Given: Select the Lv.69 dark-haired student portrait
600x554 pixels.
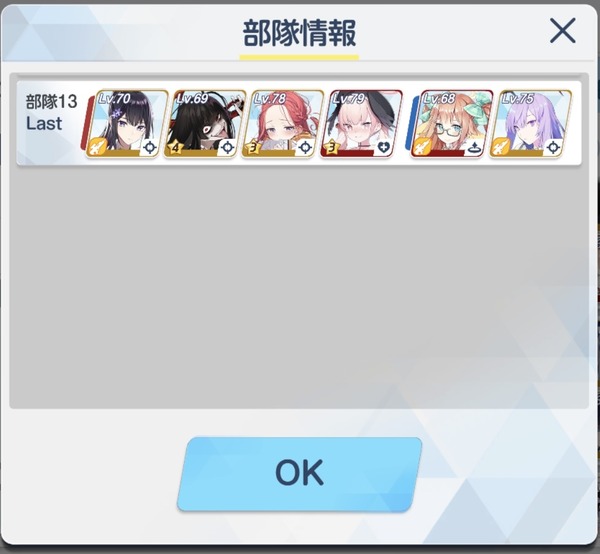Looking at the screenshot, I should [205, 124].
